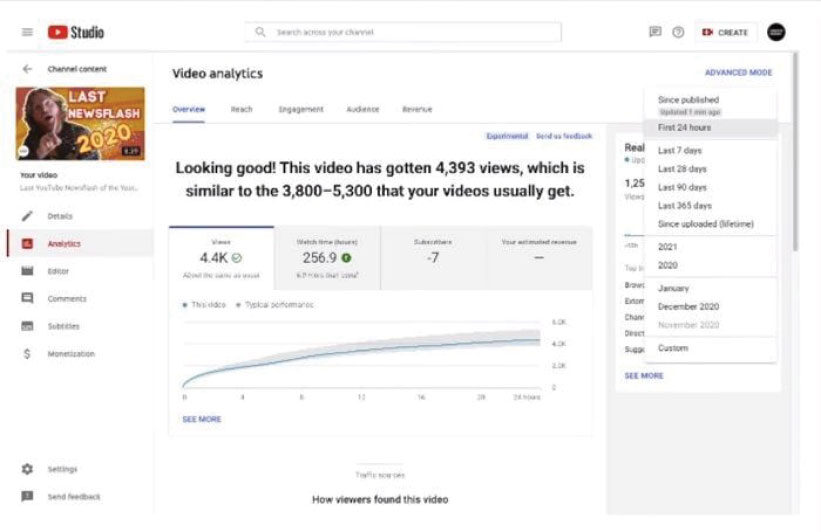Click the channel avatar icon
Screen dimensions: 821x532
[x=776, y=32]
